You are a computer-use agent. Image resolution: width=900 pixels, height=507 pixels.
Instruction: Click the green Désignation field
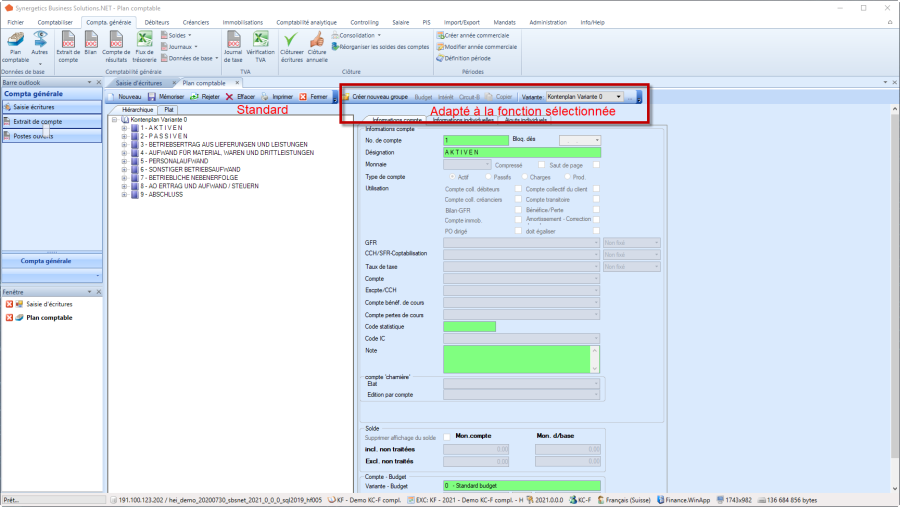521,152
